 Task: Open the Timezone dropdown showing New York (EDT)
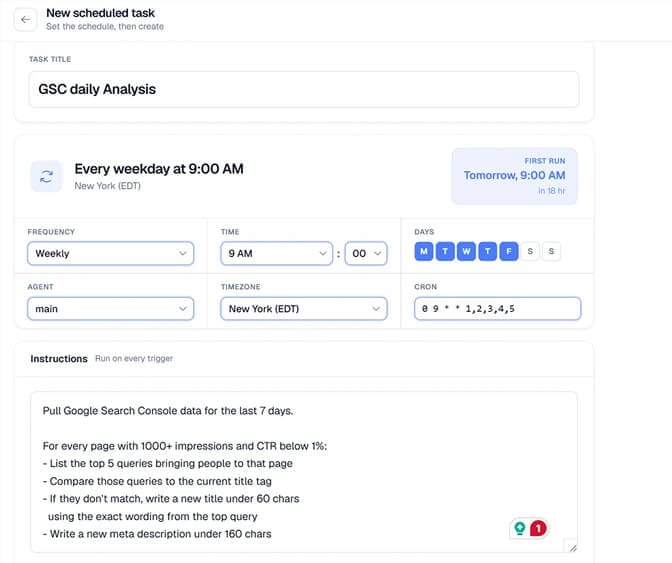pos(304,309)
